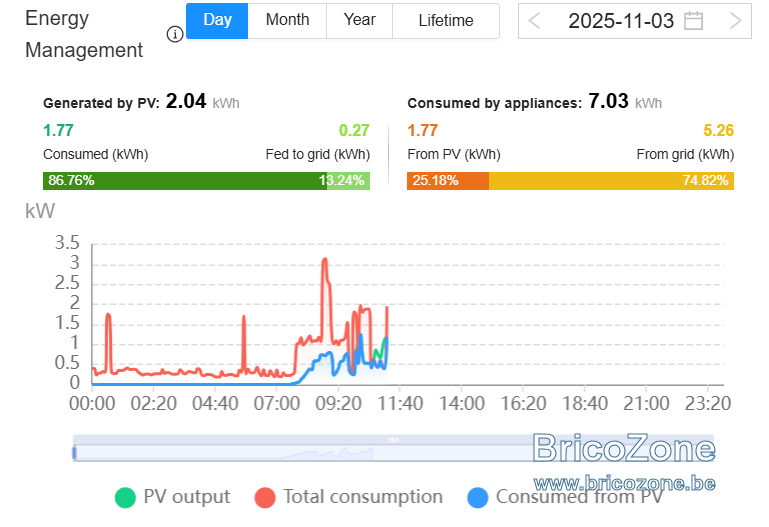Go to next day arrow
The image size is (769, 527).
click(735, 21)
